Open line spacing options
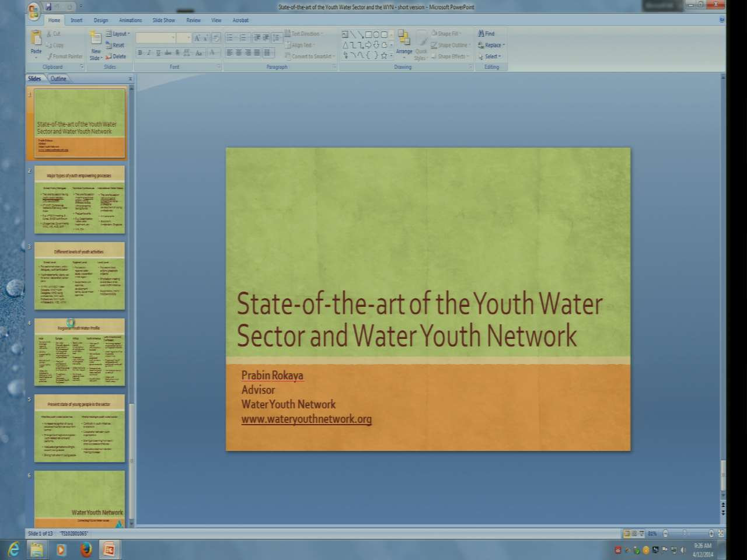This screenshot has width=747, height=560. click(277, 37)
